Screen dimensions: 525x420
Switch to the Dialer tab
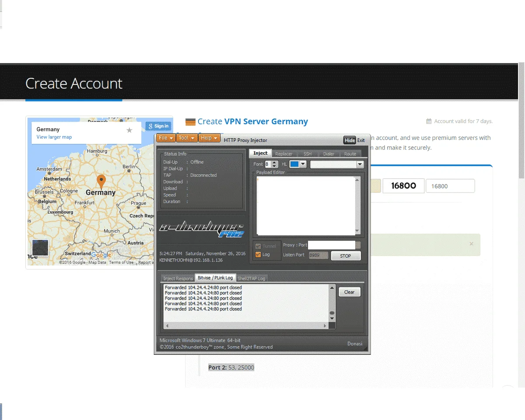click(329, 154)
